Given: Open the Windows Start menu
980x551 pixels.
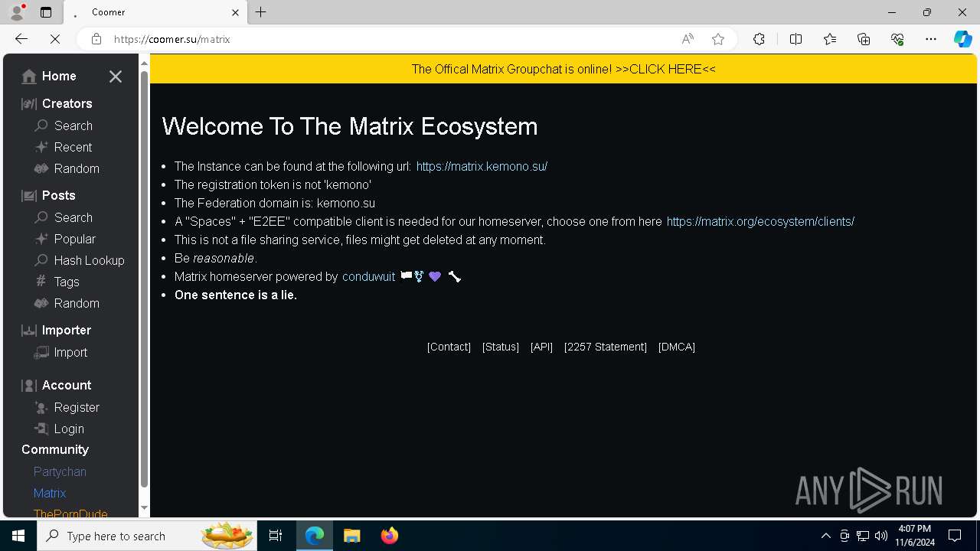Looking at the screenshot, I should pyautogui.click(x=18, y=536).
